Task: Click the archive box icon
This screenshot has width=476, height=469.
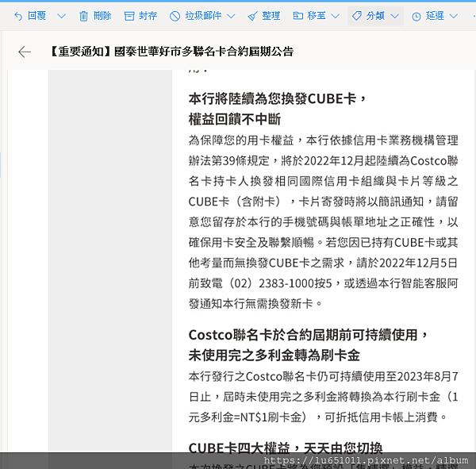Action: click(x=129, y=16)
